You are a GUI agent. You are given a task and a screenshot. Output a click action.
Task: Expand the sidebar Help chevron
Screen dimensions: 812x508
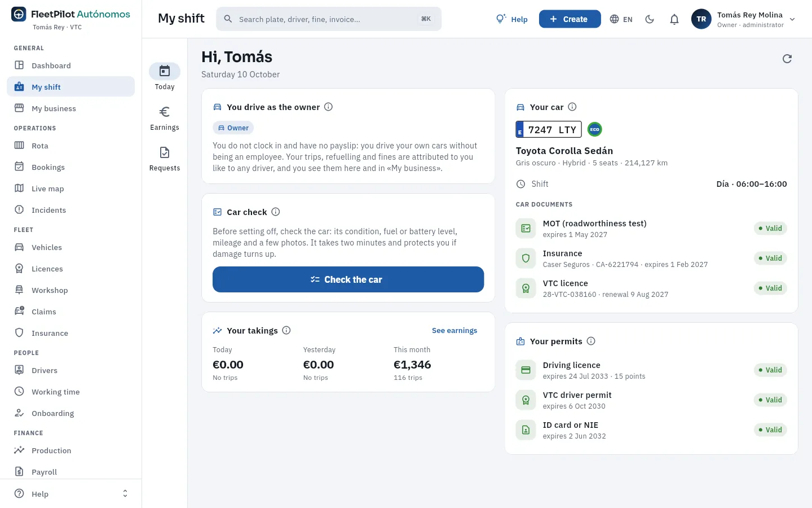pos(125,493)
